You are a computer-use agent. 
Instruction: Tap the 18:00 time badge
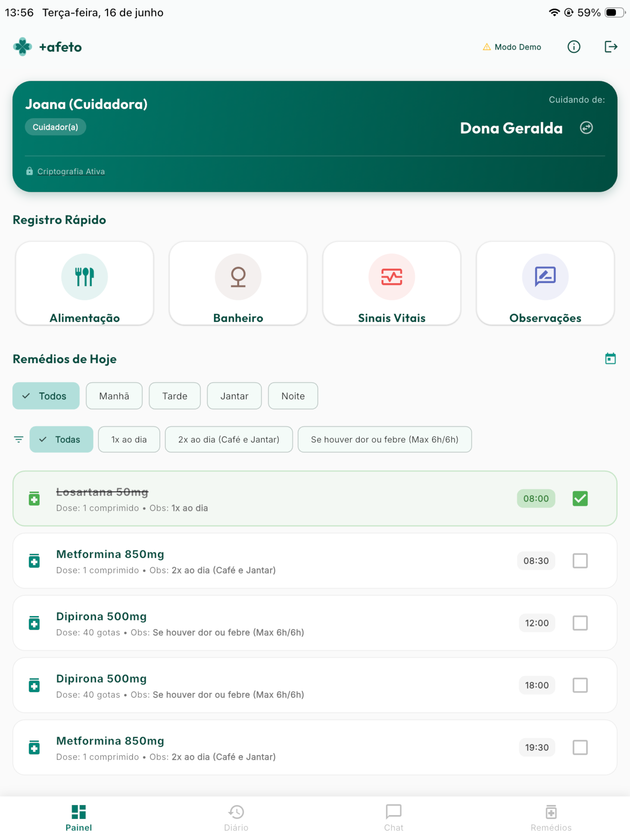536,685
